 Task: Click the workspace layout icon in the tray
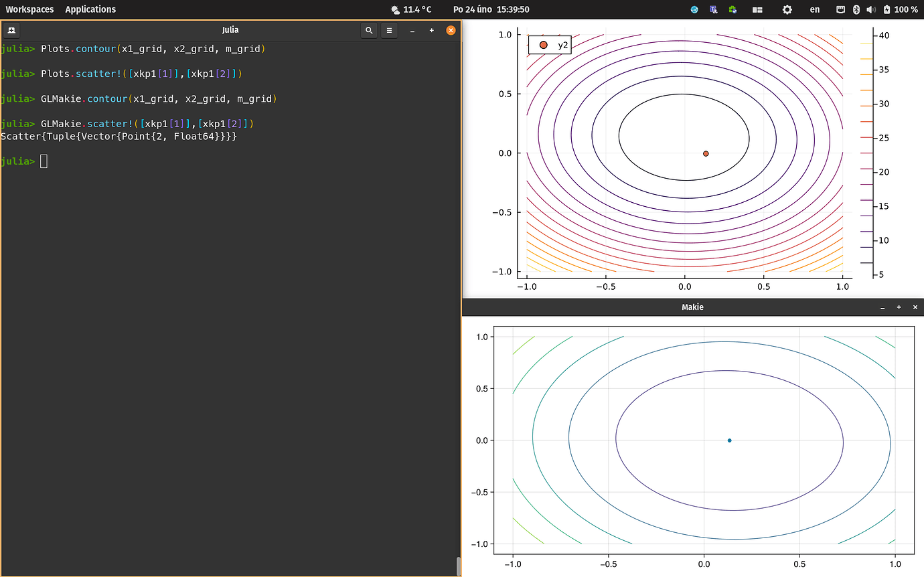pyautogui.click(x=757, y=9)
